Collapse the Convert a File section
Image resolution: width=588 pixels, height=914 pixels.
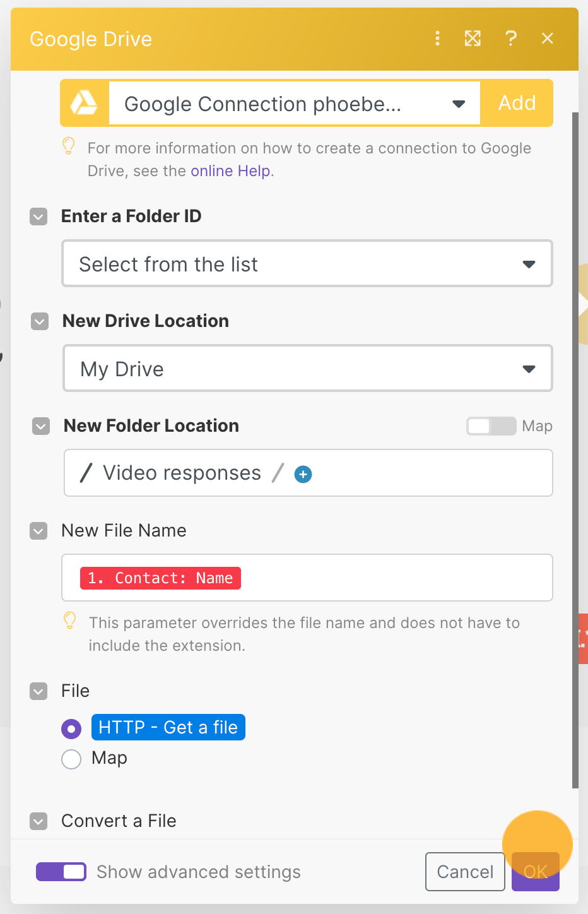[x=38, y=821]
